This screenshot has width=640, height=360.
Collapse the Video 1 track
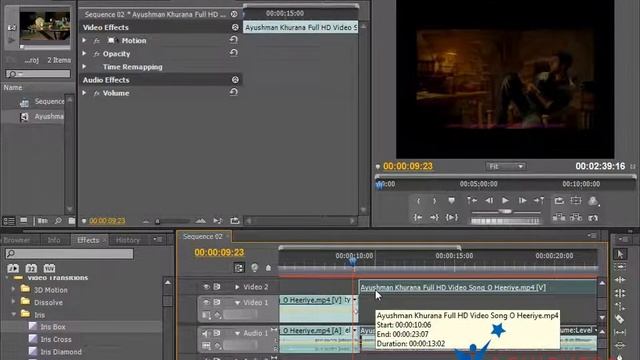[x=237, y=302]
